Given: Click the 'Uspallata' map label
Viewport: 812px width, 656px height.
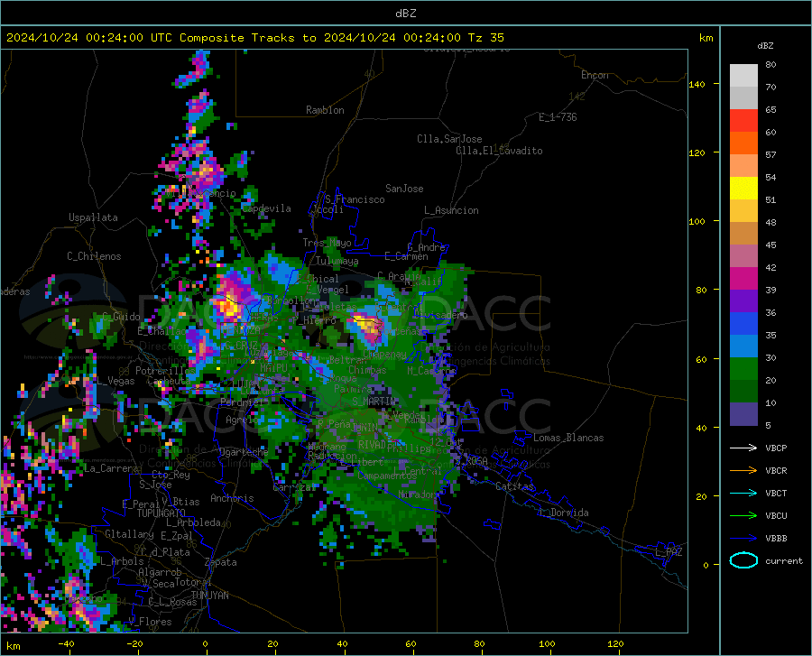Looking at the screenshot, I should click(93, 217).
